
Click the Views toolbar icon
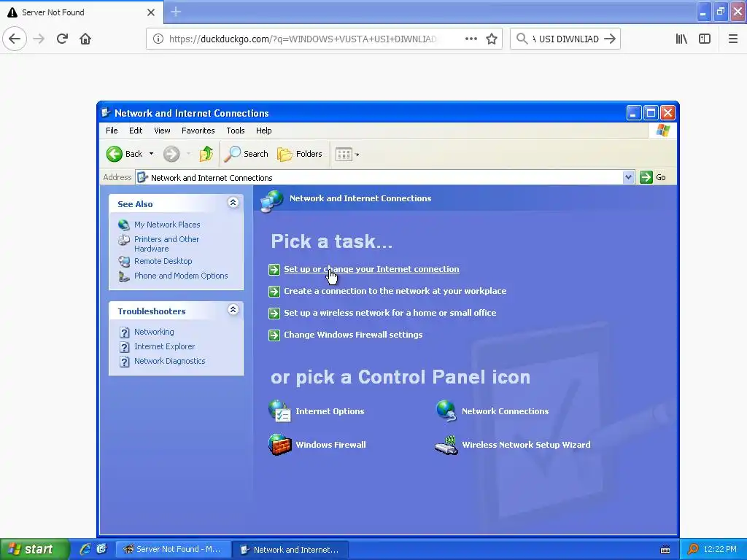344,154
